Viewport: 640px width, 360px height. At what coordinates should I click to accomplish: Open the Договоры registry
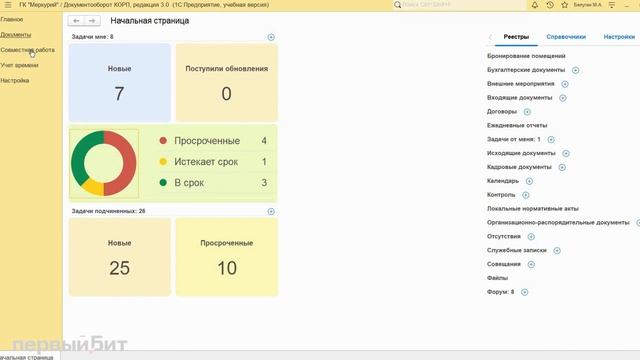coord(502,111)
